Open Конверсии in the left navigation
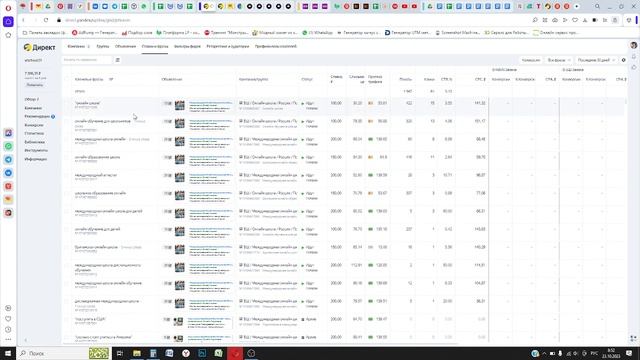This screenshot has height=360, width=640. click(x=34, y=125)
